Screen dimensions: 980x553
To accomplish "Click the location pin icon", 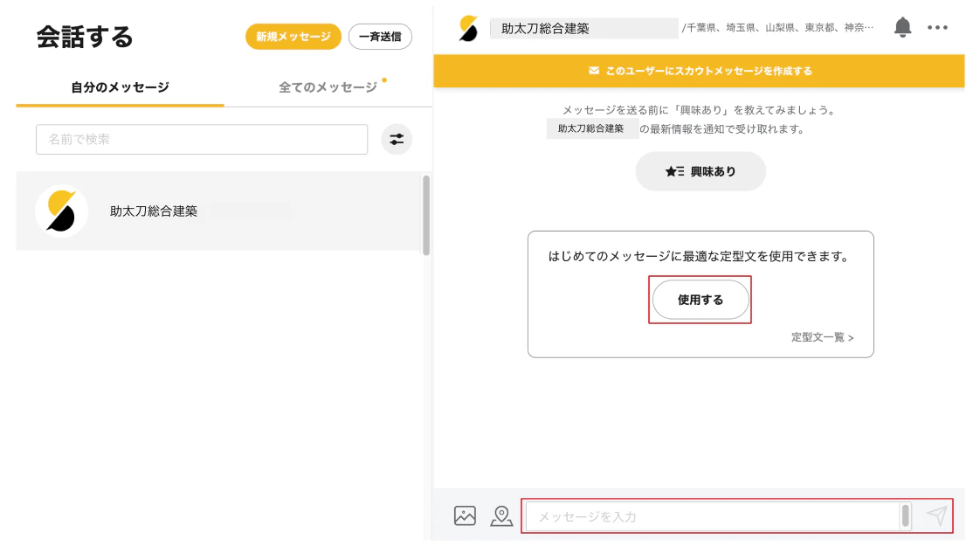I will (x=501, y=515).
